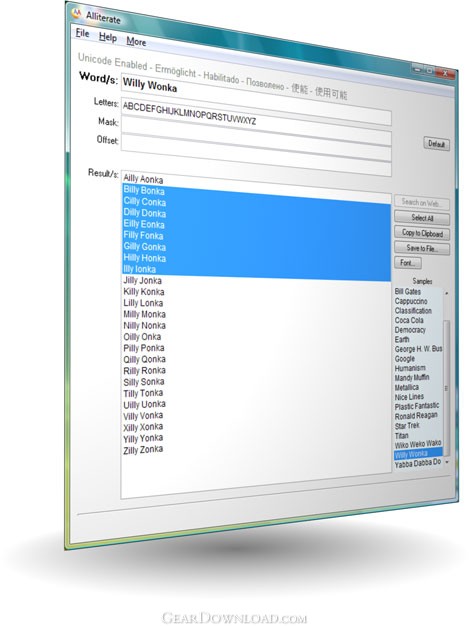Choose sample 'Plastic Fantastic'
The image size is (469, 626).
pyautogui.click(x=417, y=406)
